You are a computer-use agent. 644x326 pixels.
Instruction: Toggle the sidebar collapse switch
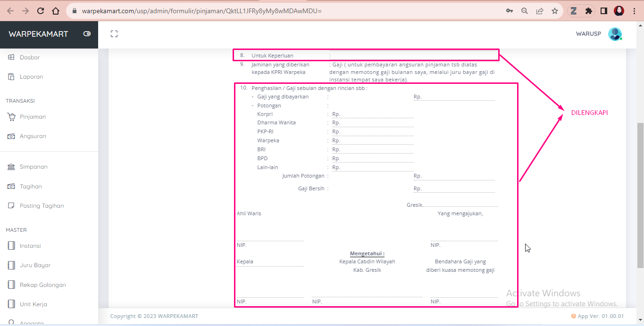coord(87,34)
